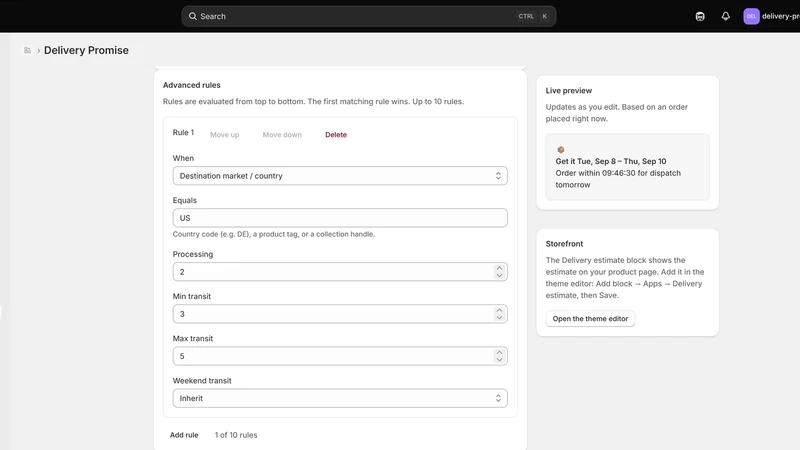Open the DEL store avatar menu

pyautogui.click(x=751, y=16)
